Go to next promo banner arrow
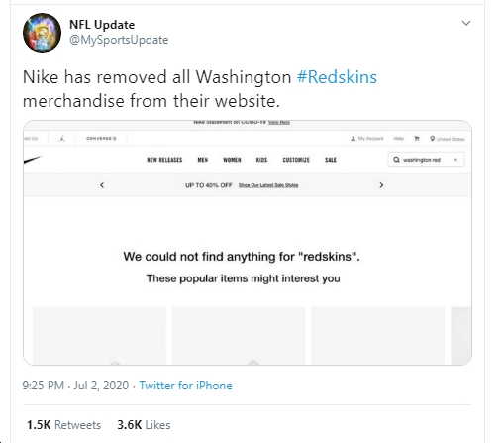 pos(381,185)
